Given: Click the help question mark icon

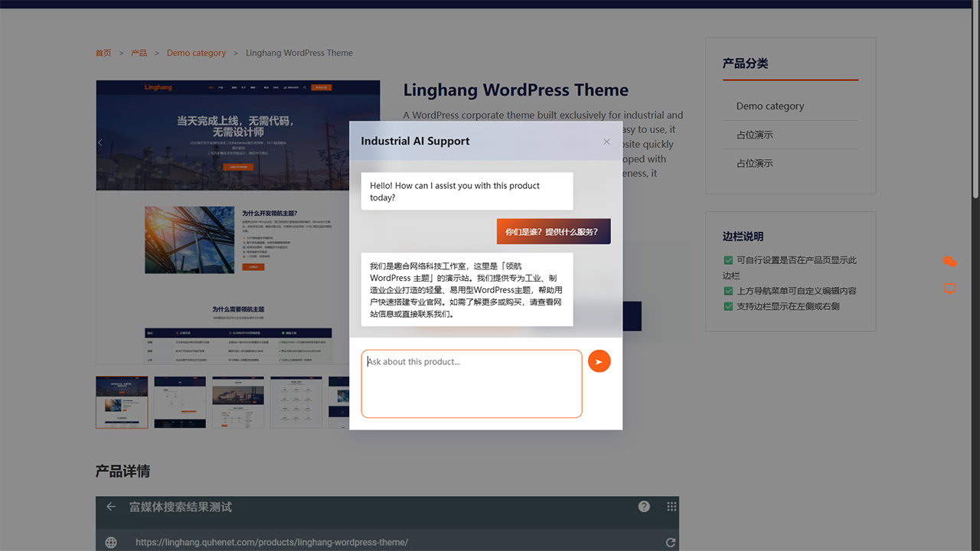Looking at the screenshot, I should [x=644, y=507].
